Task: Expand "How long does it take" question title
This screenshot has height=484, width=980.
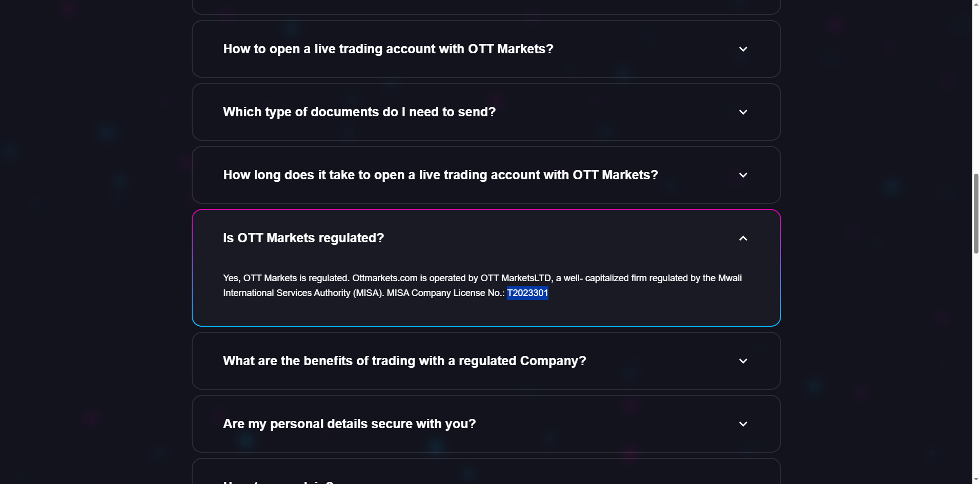Action: click(x=440, y=175)
